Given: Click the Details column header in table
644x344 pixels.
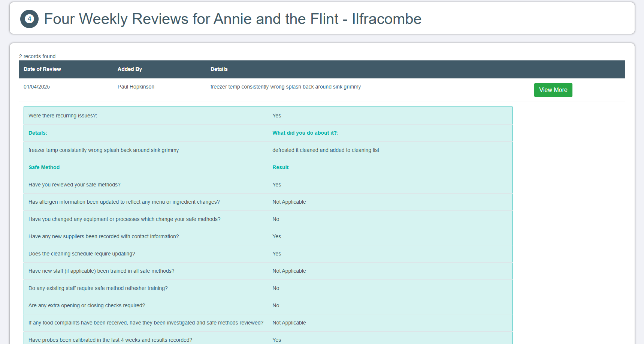Looking at the screenshot, I should coord(219,69).
